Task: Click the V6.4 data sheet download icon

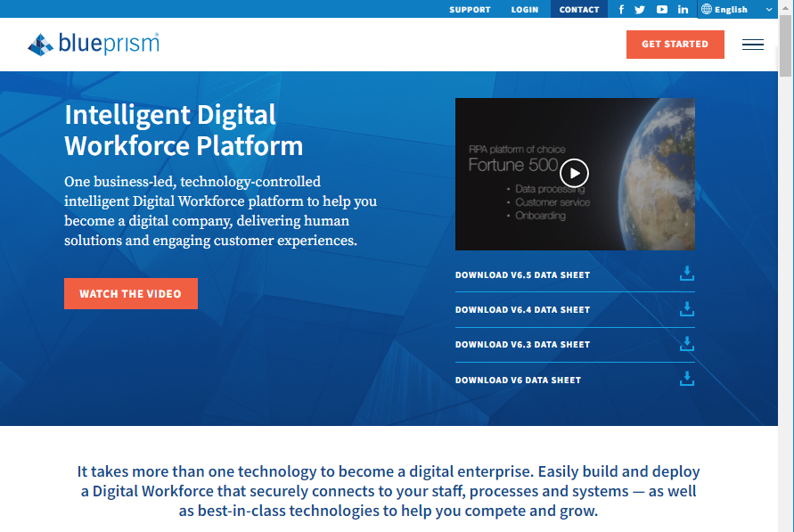Action: point(687,308)
